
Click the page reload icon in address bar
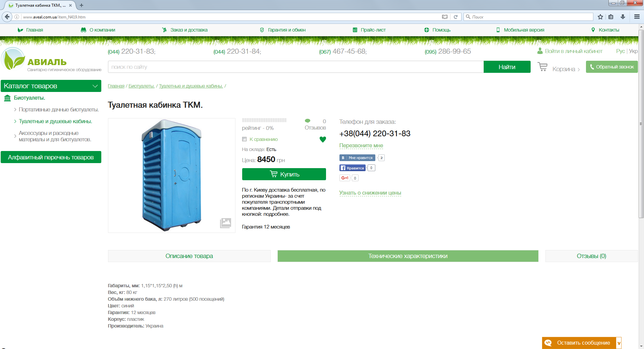click(x=455, y=17)
